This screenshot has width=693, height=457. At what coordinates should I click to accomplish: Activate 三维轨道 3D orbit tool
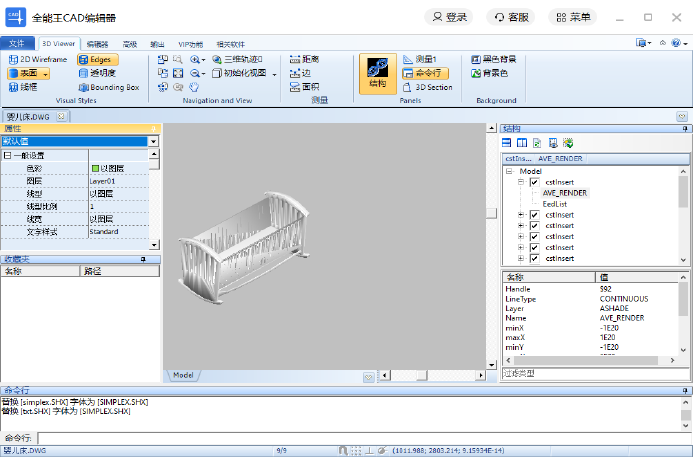click(236, 60)
